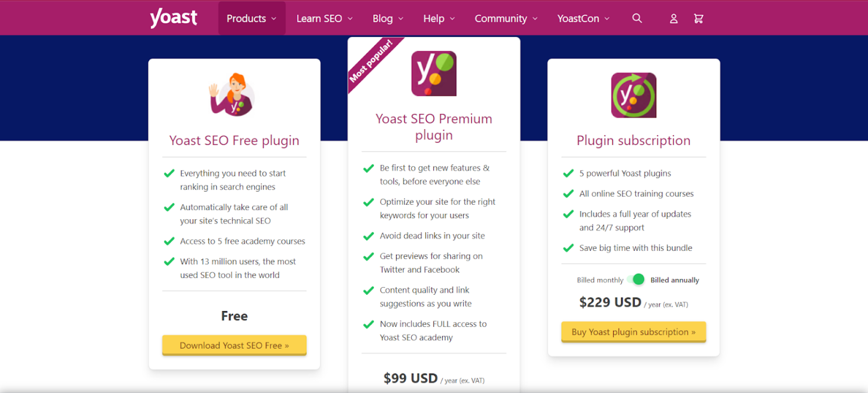Click the checkmark beside 'Avoid dead links in your site'
Viewport: 868px width, 393px height.
pos(368,235)
